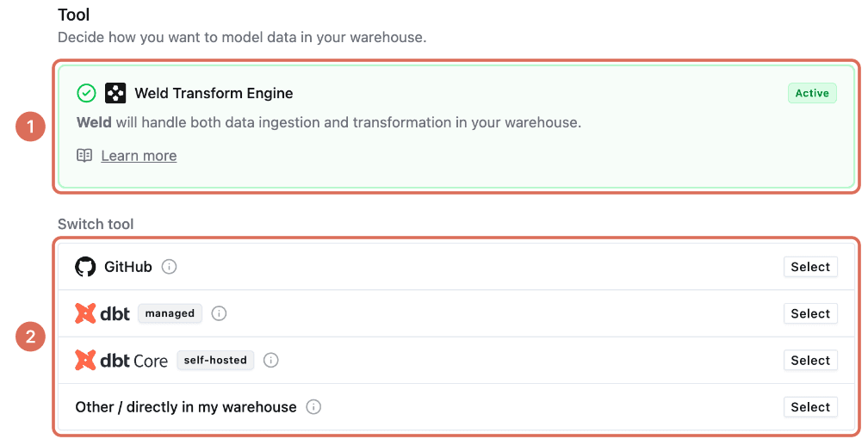The image size is (868, 439).
Task: Click the 'Weld will handle both data ingestion' description
Action: click(329, 122)
